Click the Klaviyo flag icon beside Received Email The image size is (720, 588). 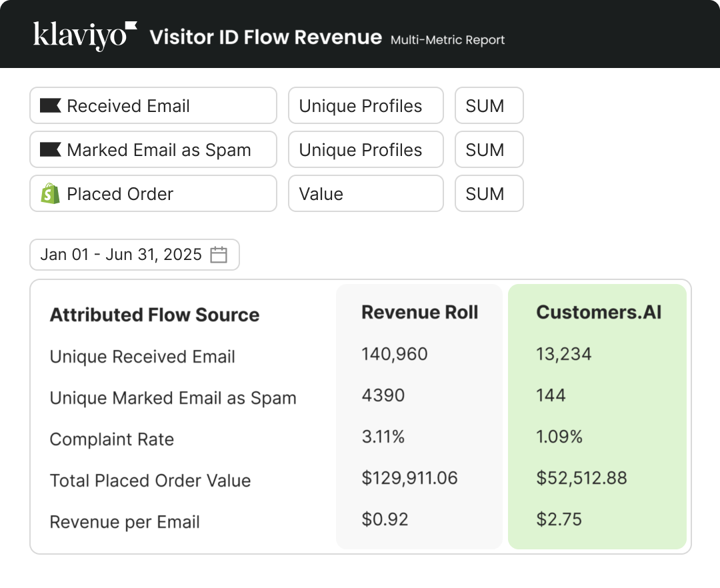click(x=51, y=105)
